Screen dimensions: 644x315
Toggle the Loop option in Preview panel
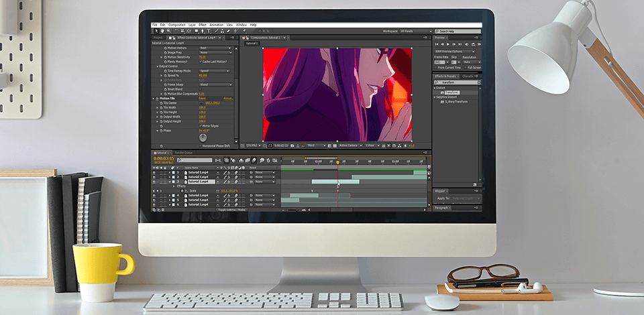pos(474,44)
